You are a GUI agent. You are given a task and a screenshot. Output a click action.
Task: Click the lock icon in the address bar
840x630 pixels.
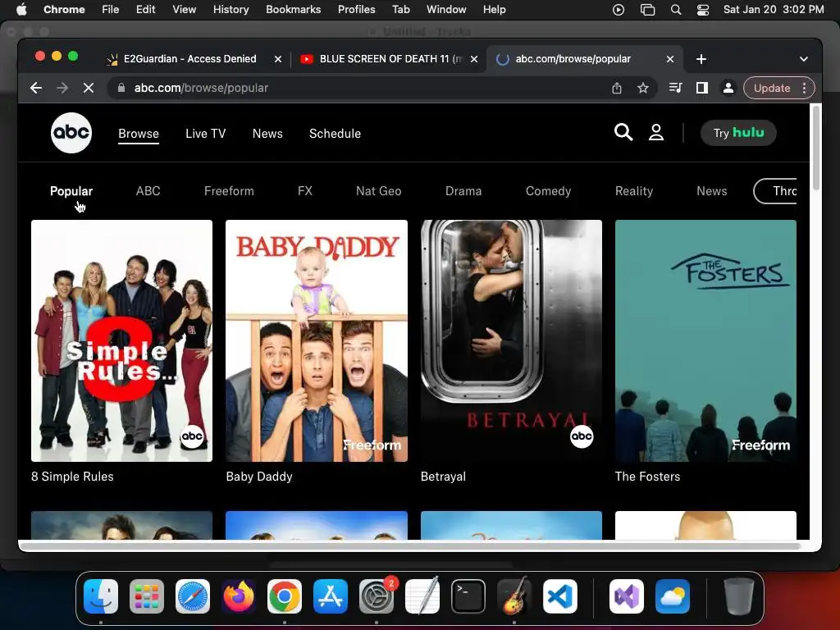tap(121, 88)
